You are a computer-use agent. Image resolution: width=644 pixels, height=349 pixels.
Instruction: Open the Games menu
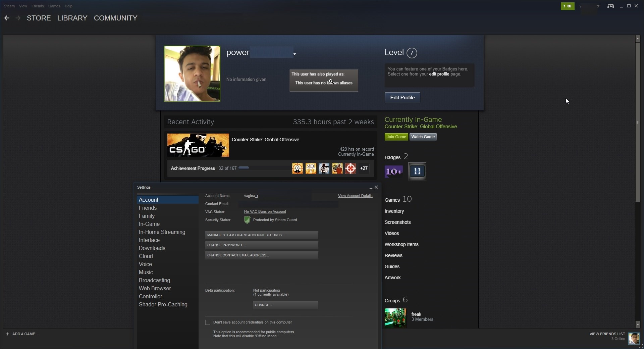[54, 6]
